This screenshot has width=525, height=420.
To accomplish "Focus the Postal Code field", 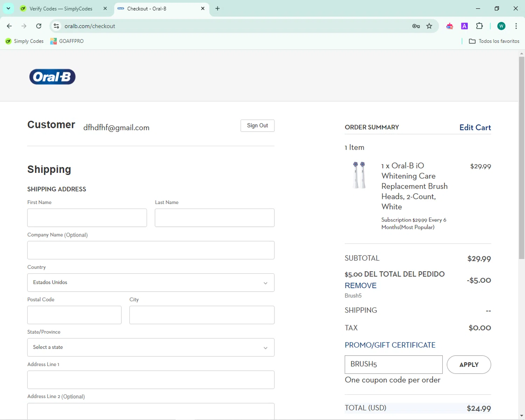I will (75, 315).
